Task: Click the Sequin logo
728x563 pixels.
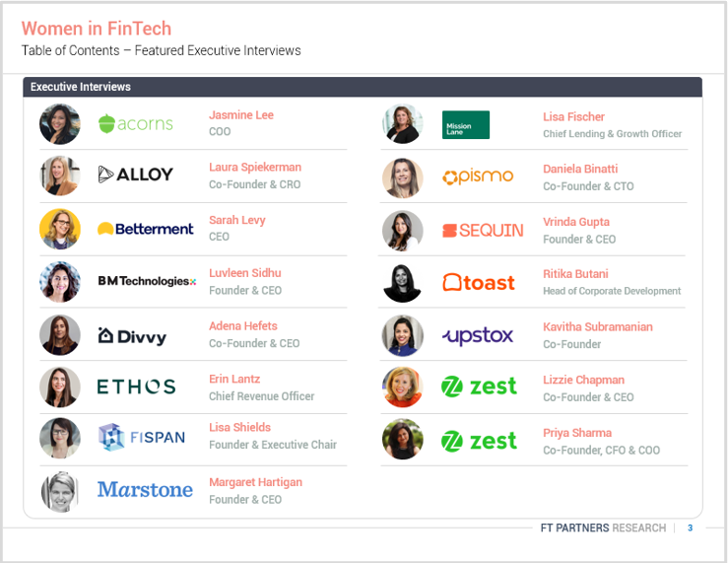Action: click(x=483, y=230)
